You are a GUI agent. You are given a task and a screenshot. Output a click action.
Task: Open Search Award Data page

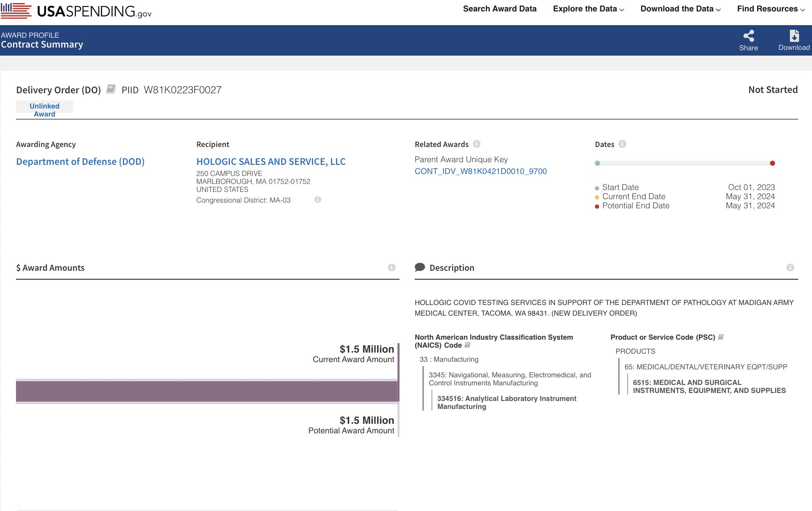(500, 9)
